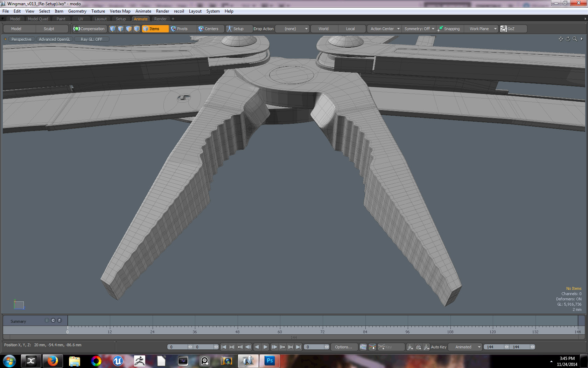Click current frame input field

pos(316,347)
